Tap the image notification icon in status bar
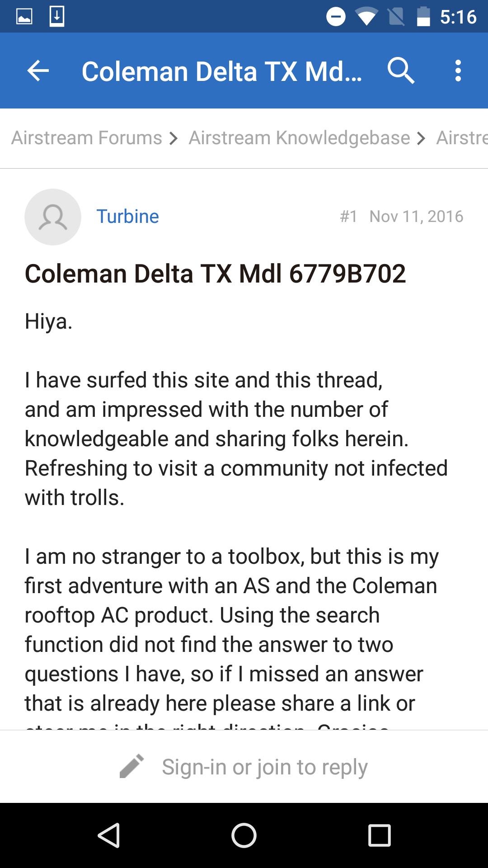488x868 pixels. click(24, 17)
